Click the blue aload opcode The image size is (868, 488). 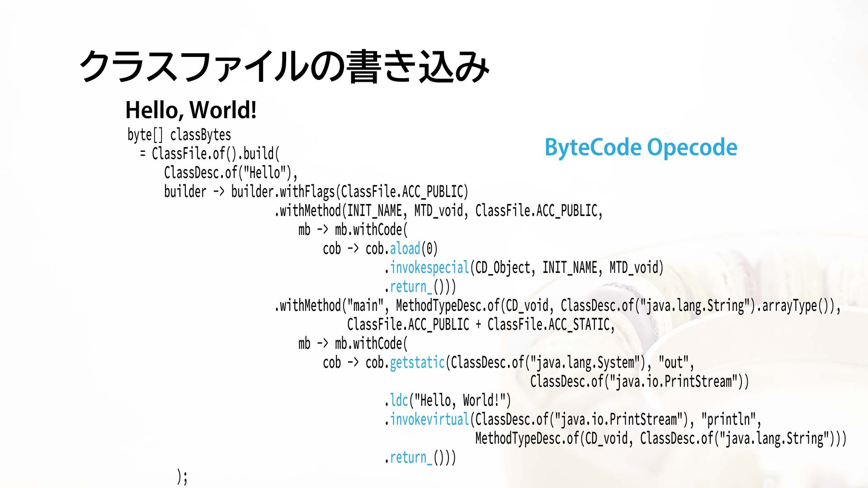405,249
